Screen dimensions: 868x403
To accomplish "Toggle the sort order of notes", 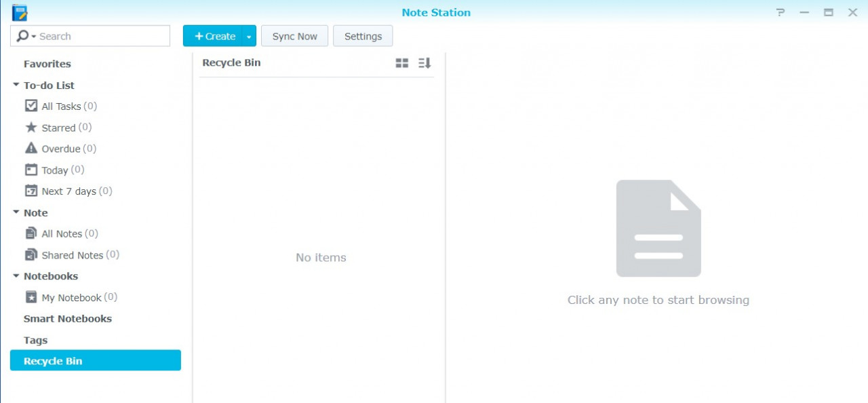I will click(x=424, y=62).
